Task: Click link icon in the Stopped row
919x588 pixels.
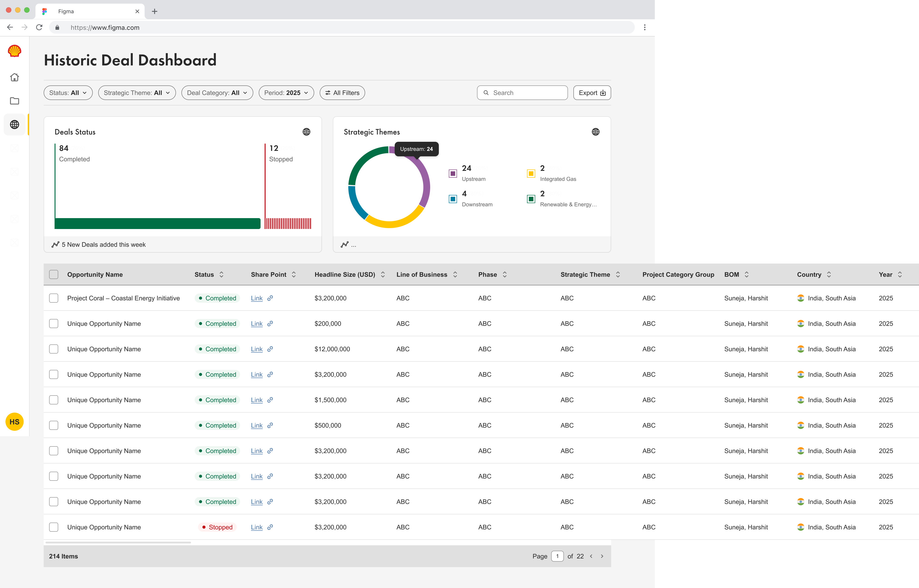Action: tap(270, 527)
